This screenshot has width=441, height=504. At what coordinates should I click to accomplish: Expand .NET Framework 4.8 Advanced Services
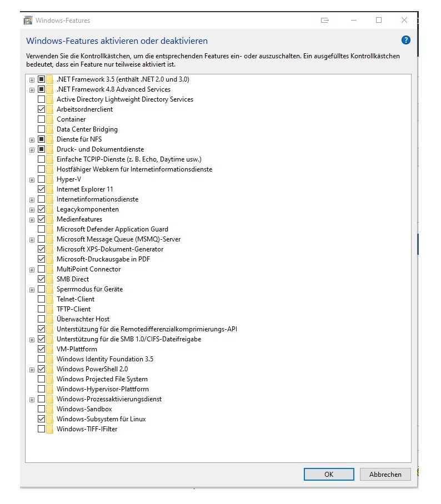click(x=32, y=90)
